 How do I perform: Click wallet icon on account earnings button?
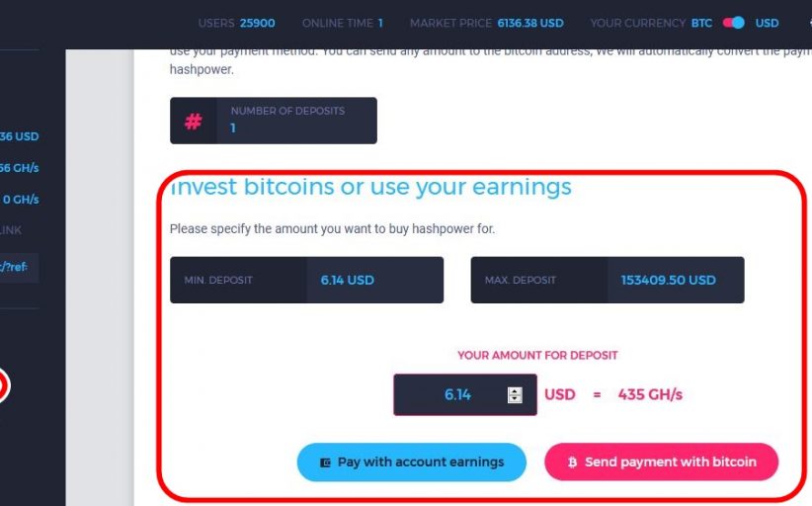coord(325,463)
